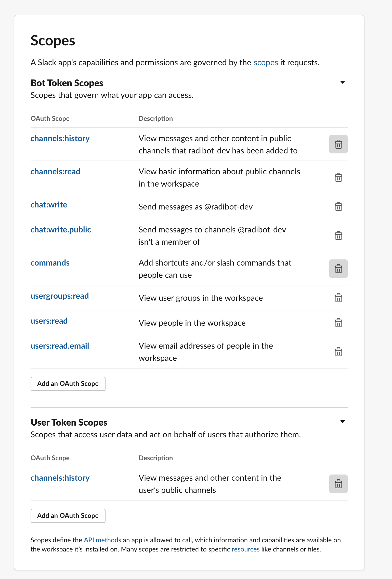The height and width of the screenshot is (579, 392).
Task: Open the scopes documentation link
Action: pos(266,62)
